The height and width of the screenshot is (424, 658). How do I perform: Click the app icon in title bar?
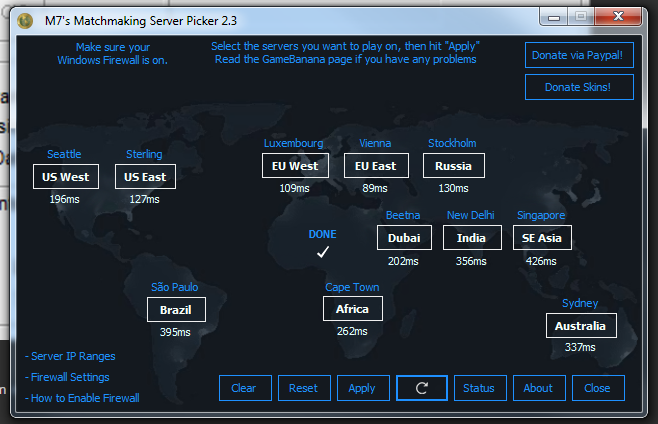pos(25,20)
